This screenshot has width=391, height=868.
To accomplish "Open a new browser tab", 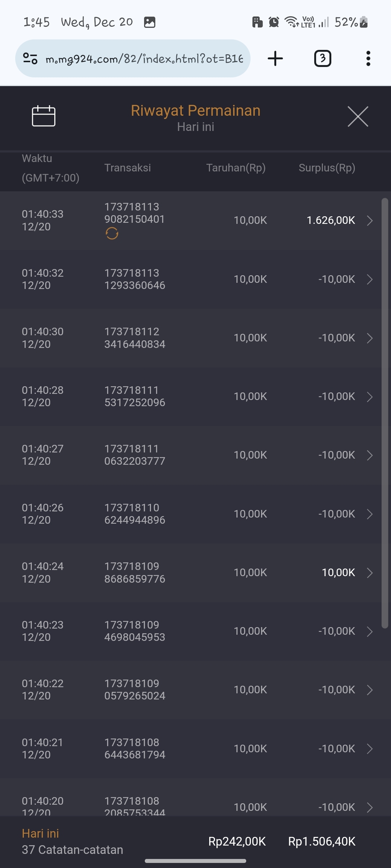I will (275, 59).
